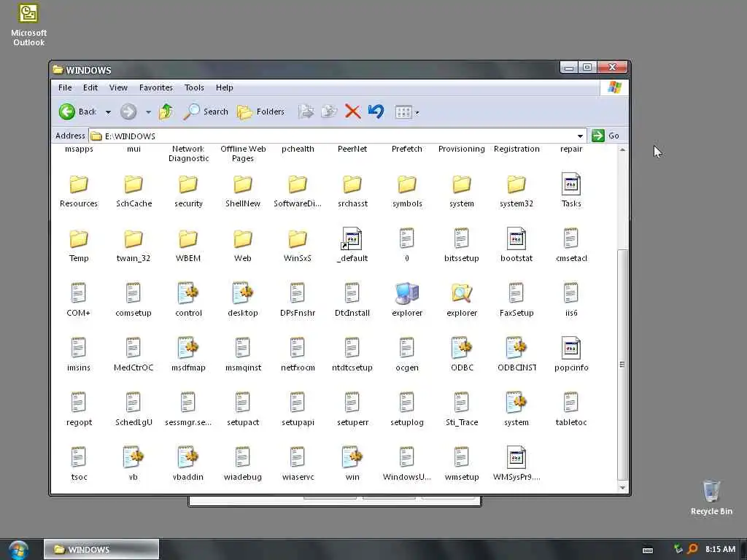The image size is (747, 560).
Task: Click the Forward navigation arrow icon
Action: tap(128, 112)
